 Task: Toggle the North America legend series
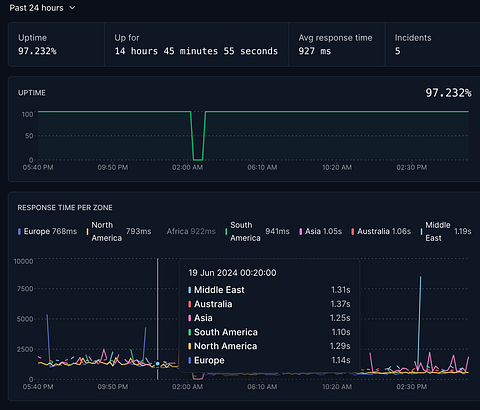(119, 231)
